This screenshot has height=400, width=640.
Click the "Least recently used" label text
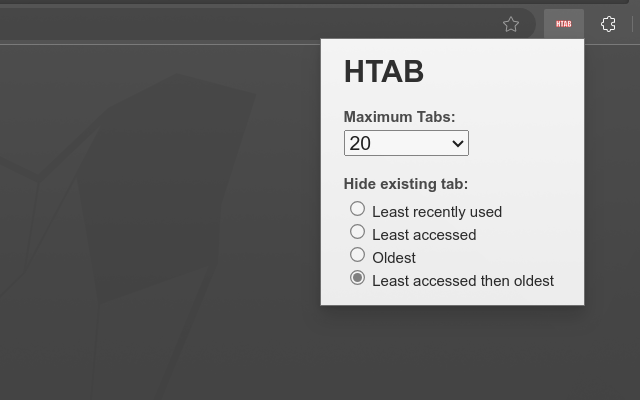[437, 212]
